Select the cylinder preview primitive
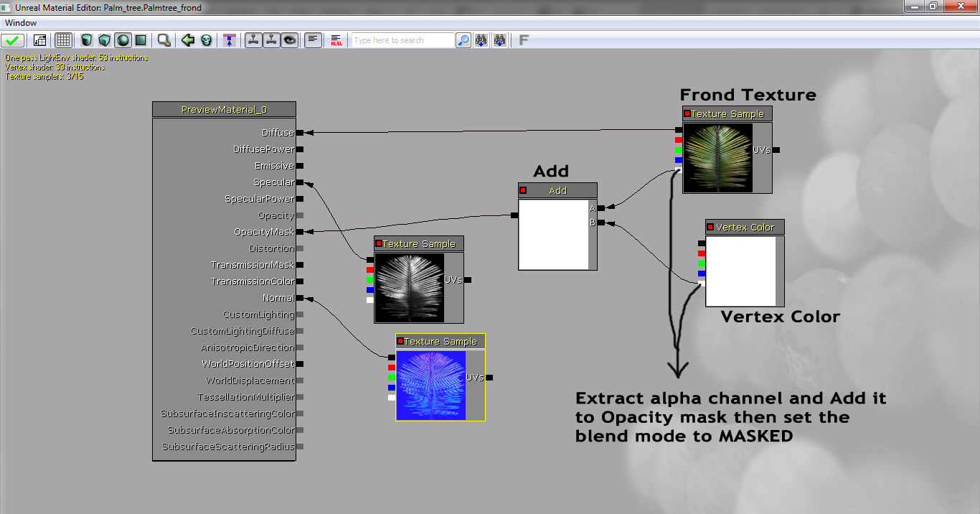 click(87, 40)
